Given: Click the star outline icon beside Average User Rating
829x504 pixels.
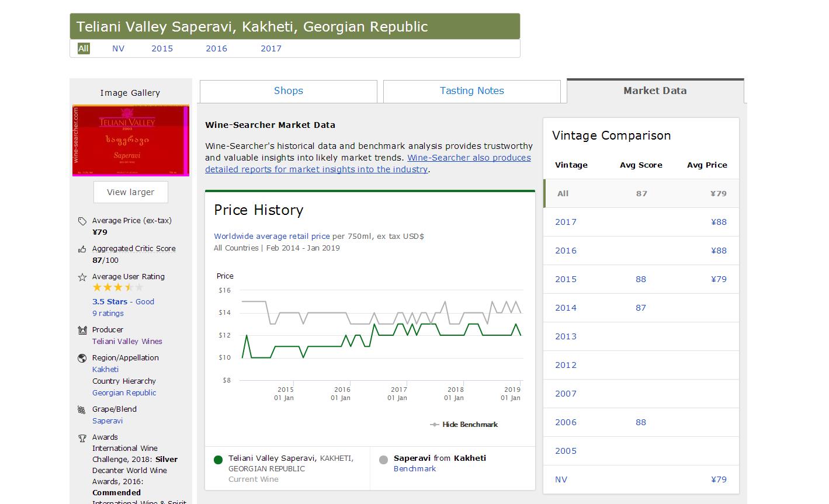Looking at the screenshot, I should point(82,277).
